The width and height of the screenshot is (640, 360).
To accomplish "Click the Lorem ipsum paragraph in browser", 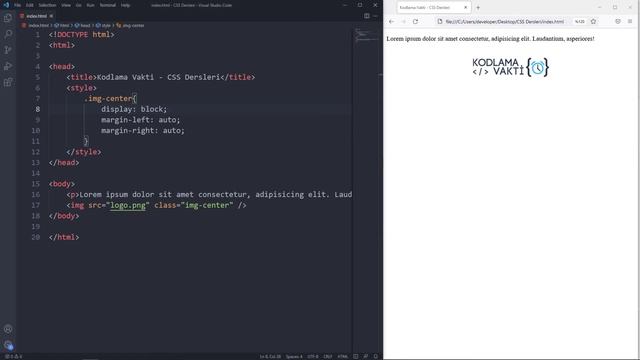I will [490, 39].
